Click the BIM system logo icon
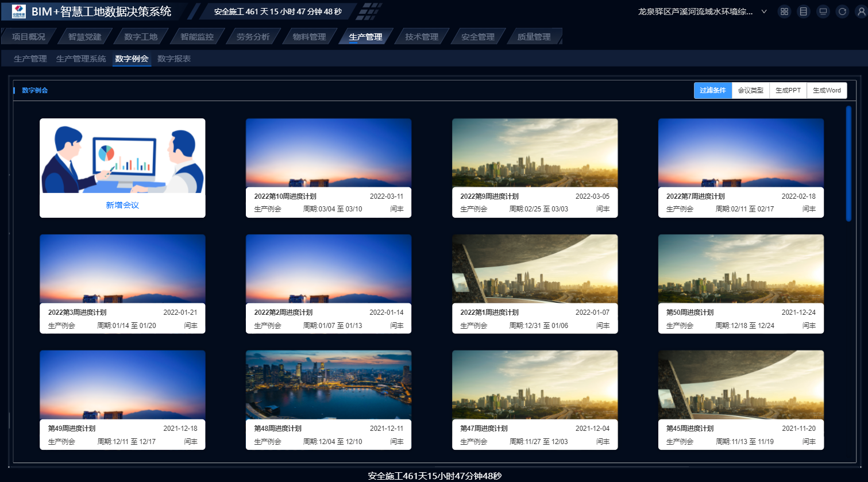Image resolution: width=868 pixels, height=482 pixels. point(19,11)
